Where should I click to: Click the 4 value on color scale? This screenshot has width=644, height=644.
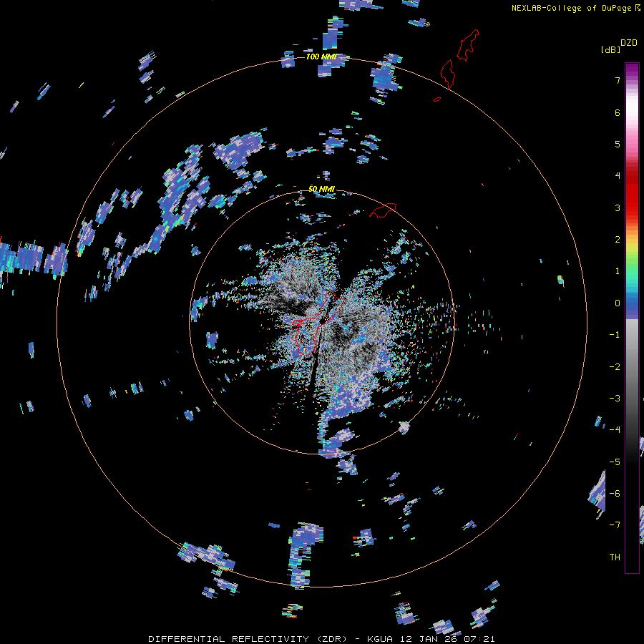[x=618, y=176]
